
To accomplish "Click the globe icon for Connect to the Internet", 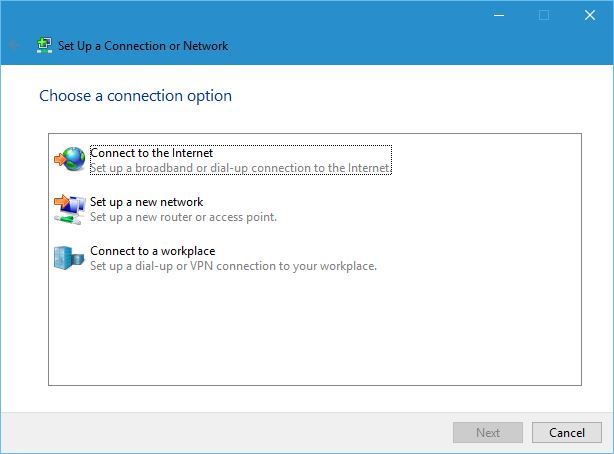I will (x=70, y=159).
